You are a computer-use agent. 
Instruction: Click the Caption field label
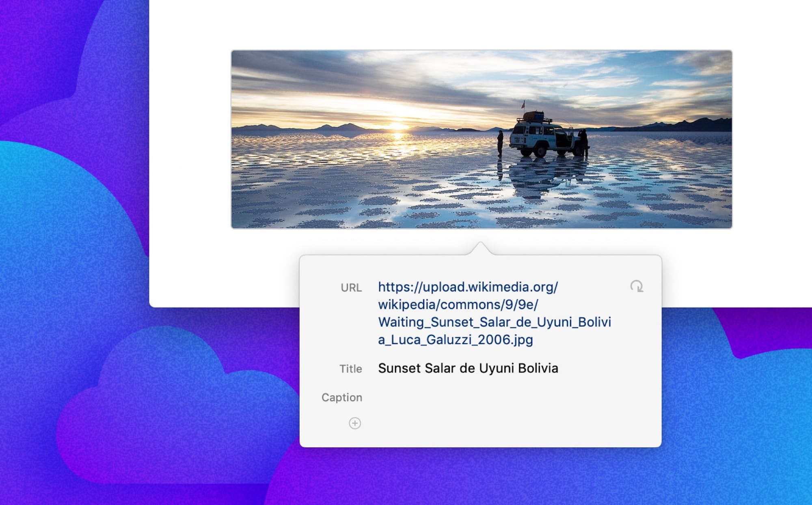click(343, 397)
